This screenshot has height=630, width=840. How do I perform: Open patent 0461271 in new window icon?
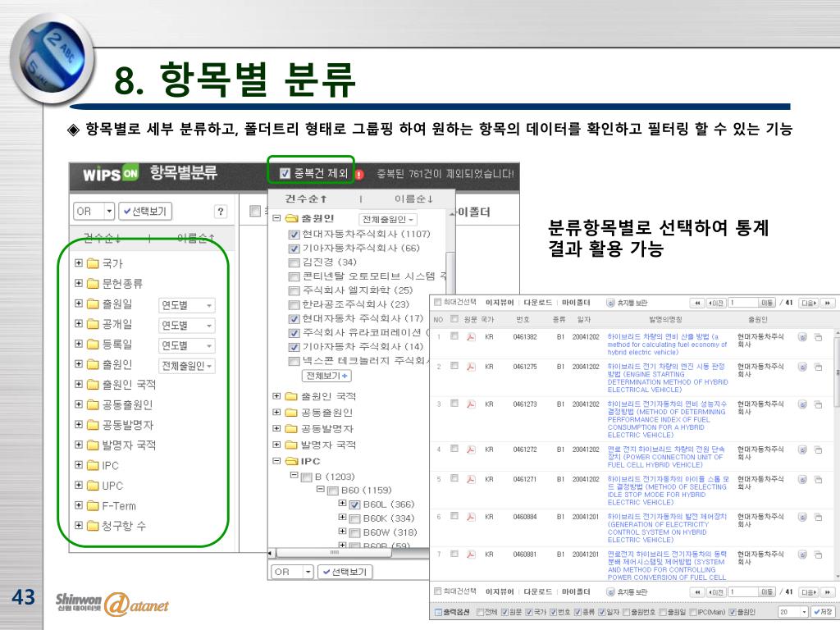(x=819, y=479)
